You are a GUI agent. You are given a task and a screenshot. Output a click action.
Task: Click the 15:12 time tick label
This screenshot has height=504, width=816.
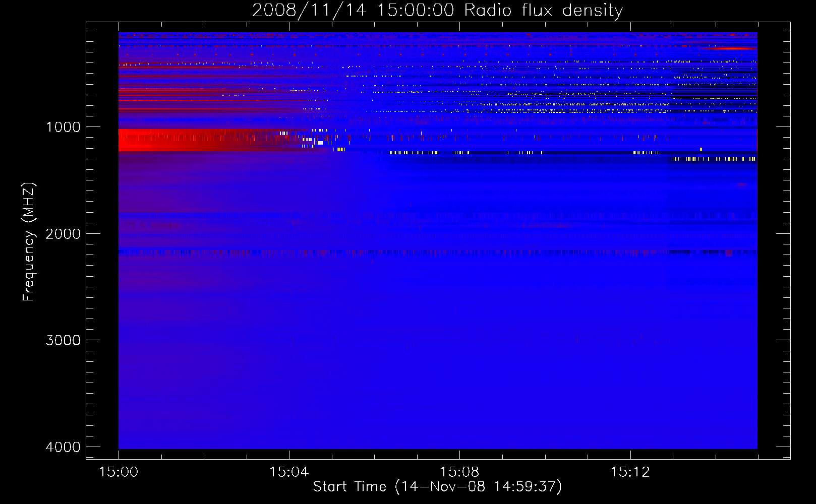[630, 472]
